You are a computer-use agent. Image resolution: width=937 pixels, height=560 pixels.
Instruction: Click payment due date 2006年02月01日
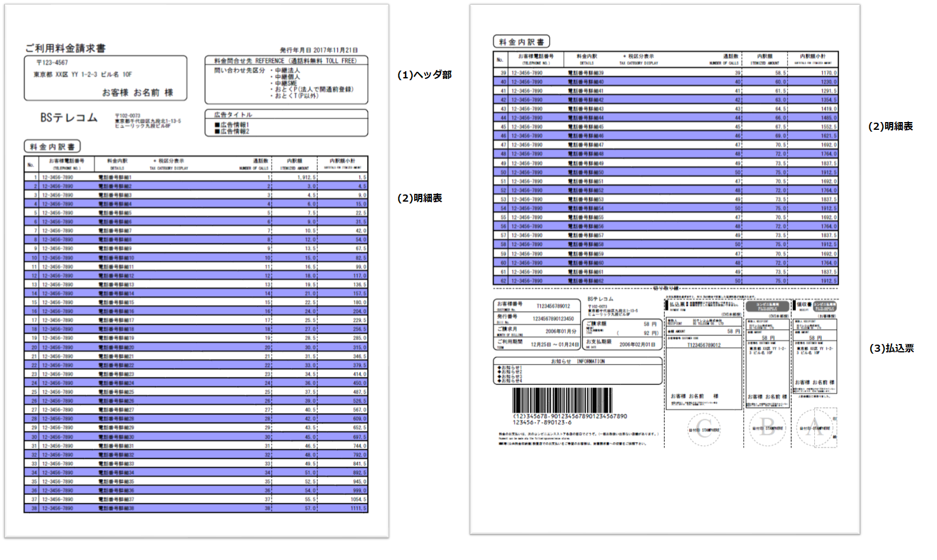(637, 345)
